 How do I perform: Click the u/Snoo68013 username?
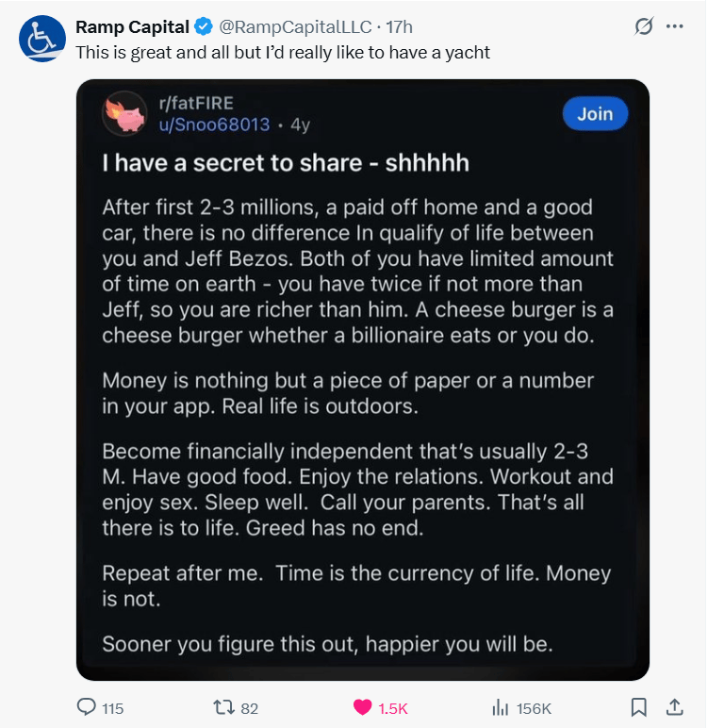point(214,124)
